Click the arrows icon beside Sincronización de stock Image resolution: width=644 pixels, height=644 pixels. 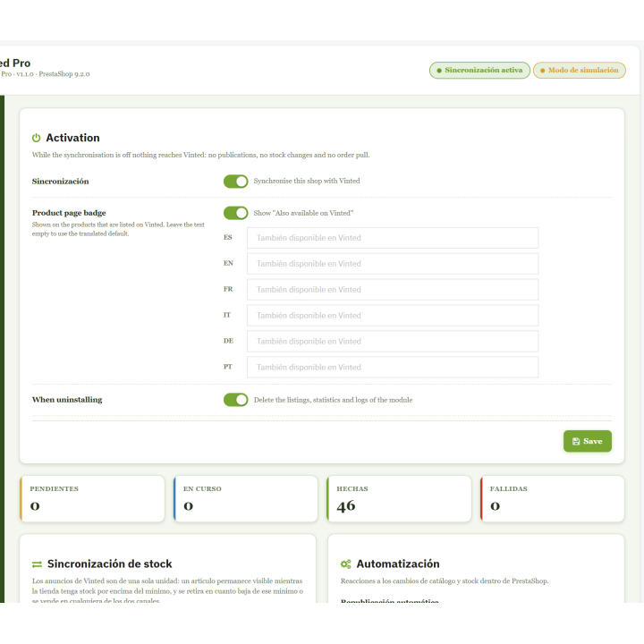click(37, 564)
